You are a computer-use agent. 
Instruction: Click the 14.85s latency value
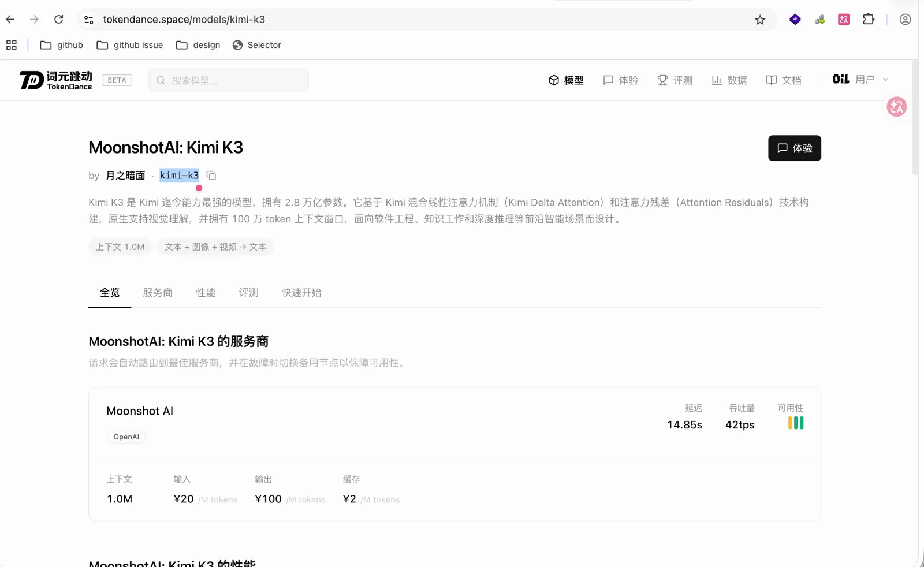(685, 425)
